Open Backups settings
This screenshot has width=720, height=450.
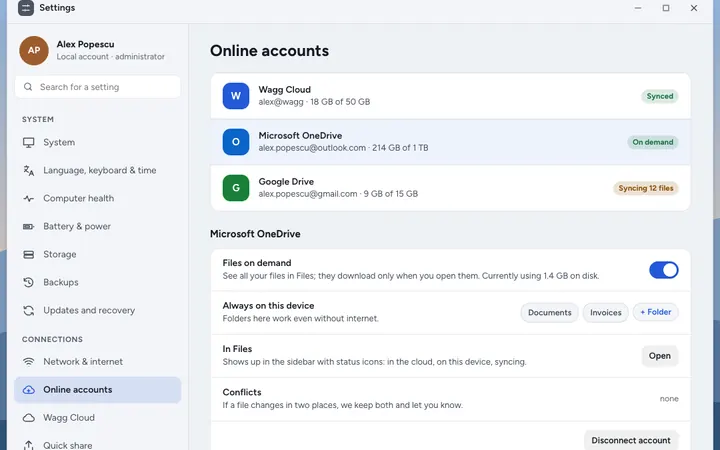97,282
